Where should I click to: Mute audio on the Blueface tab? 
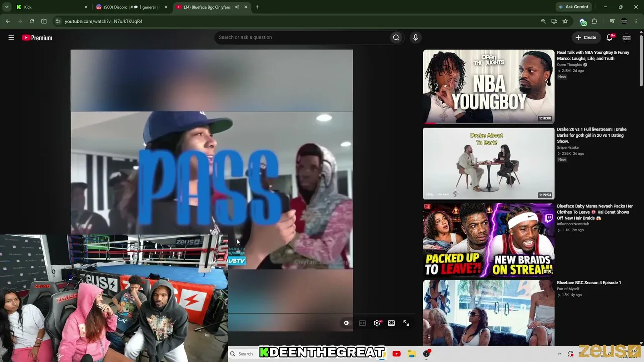pos(237,7)
